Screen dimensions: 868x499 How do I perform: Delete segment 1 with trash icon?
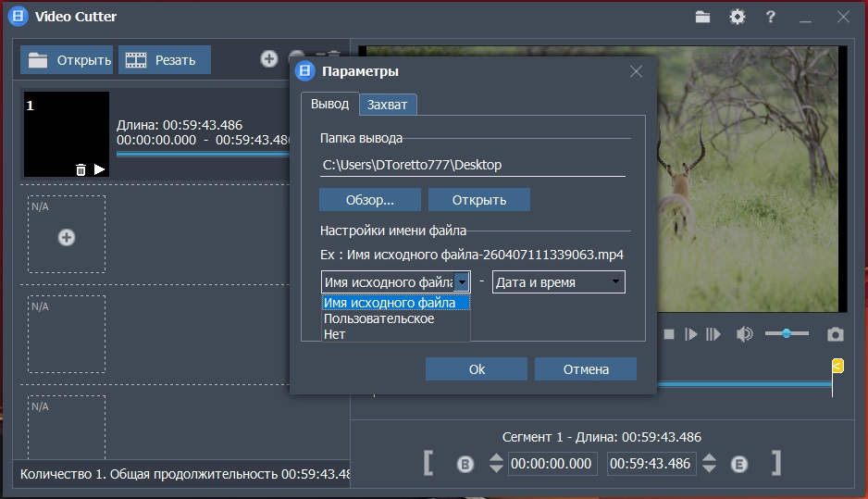[x=81, y=169]
